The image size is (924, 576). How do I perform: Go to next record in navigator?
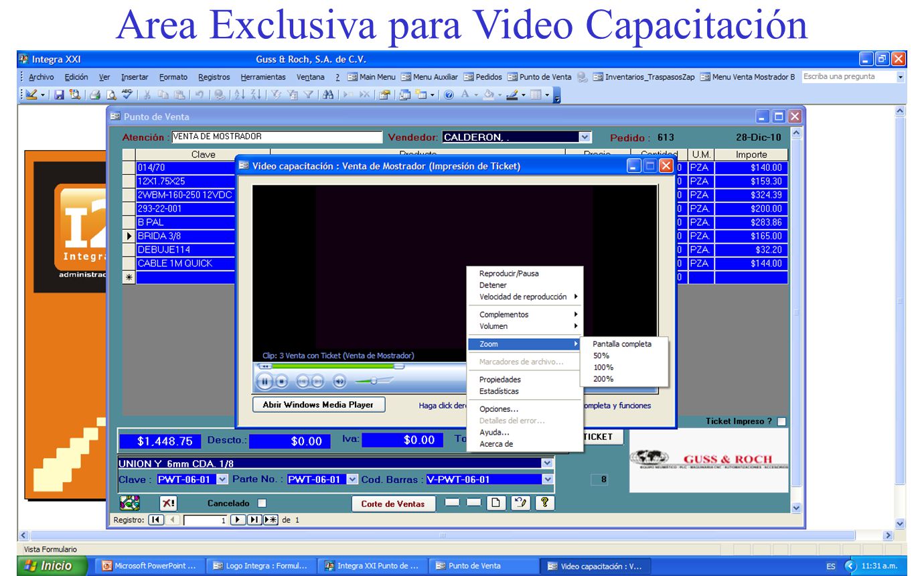point(238,520)
